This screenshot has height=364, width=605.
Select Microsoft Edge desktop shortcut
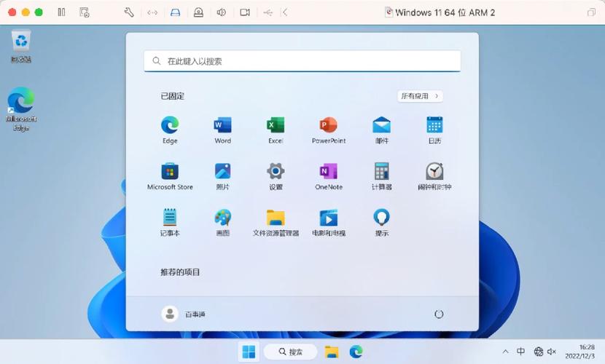pyautogui.click(x=21, y=109)
